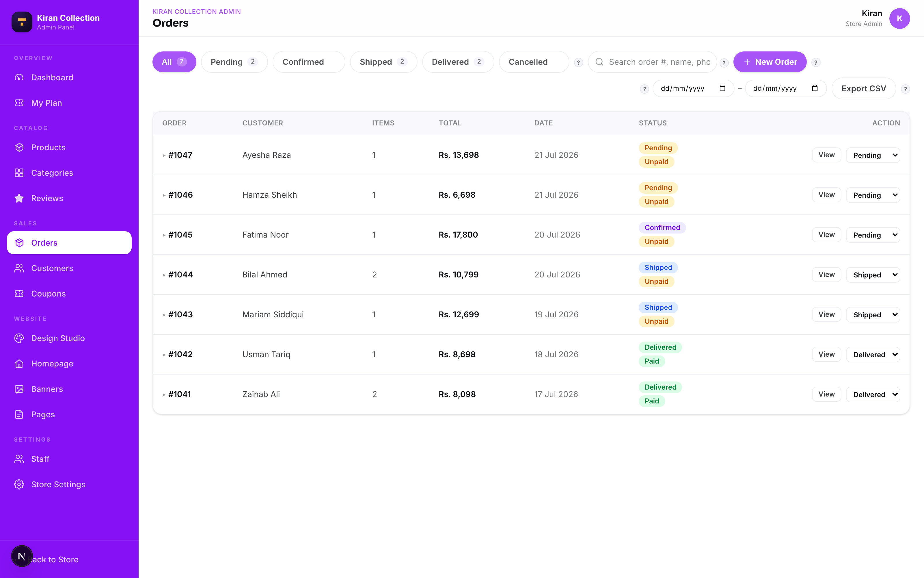This screenshot has height=578, width=924.
Task: View order #1047
Action: click(x=826, y=155)
